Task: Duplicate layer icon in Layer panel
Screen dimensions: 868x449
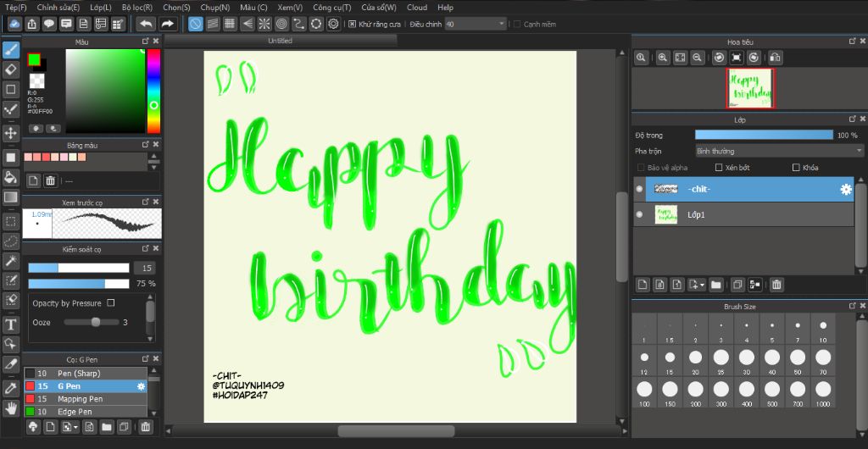Action: (737, 285)
